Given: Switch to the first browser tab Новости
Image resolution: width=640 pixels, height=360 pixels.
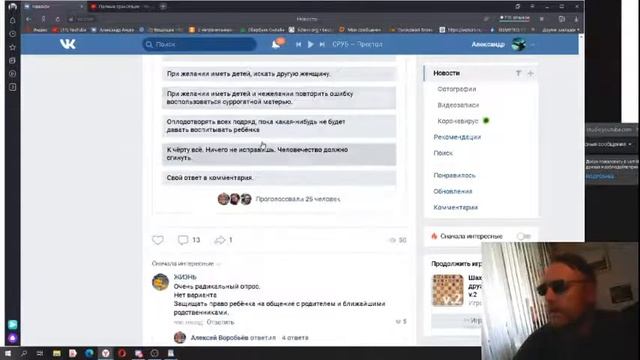Looking at the screenshot, I should [53, 7].
